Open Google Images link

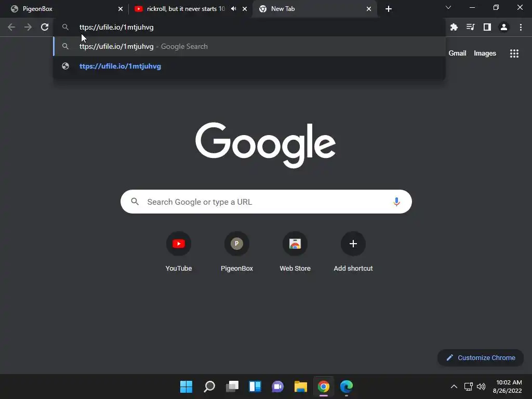tap(485, 54)
